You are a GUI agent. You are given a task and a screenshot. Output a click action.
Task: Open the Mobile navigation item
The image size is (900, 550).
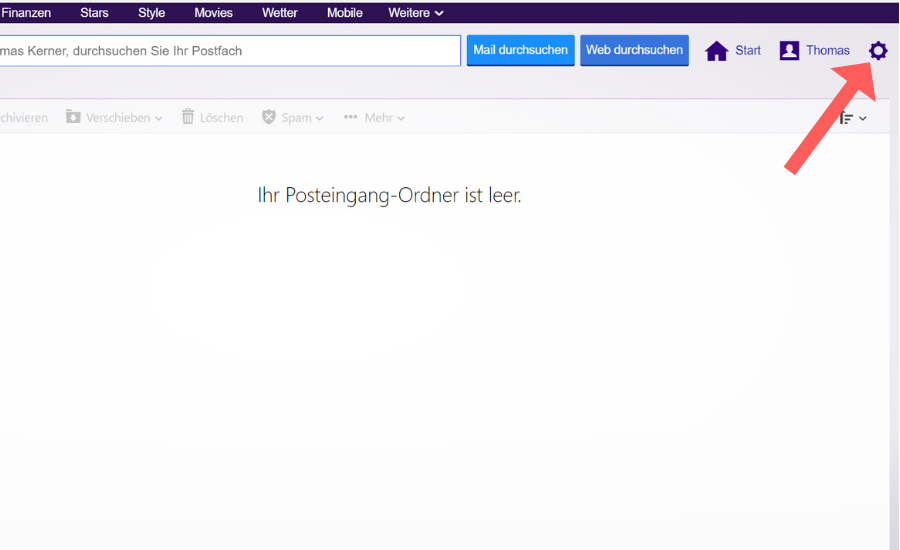point(344,13)
